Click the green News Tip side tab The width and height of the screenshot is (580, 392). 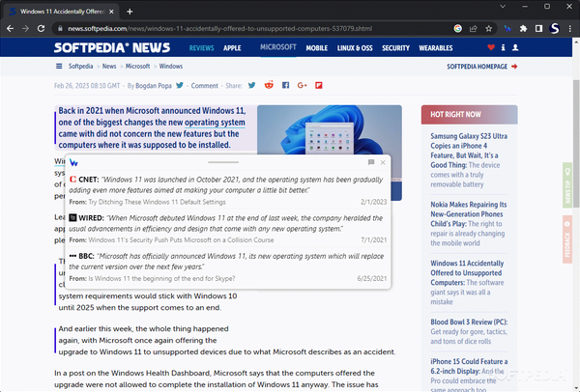(x=567, y=187)
